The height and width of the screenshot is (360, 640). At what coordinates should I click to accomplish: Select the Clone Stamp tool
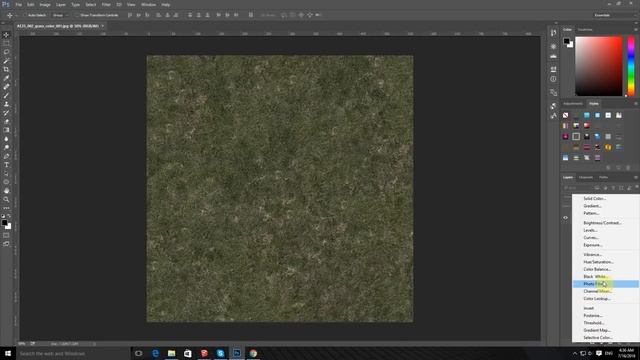[6, 104]
